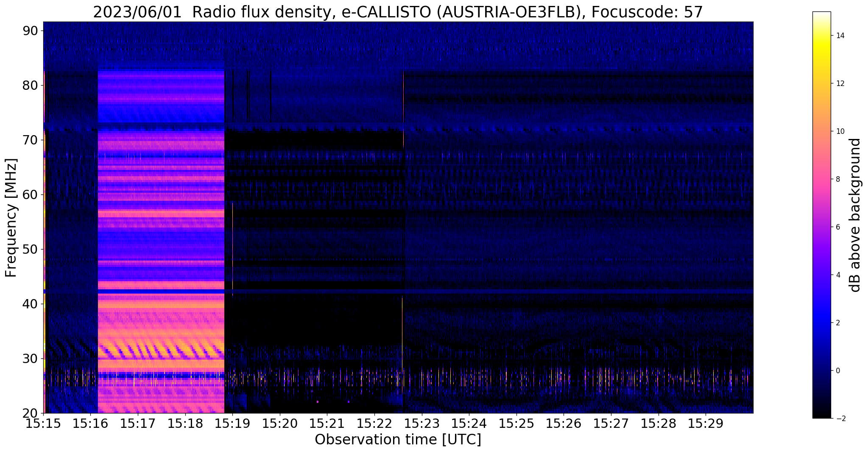Click the y-axis tick label 80
868x452 pixels.
(31, 85)
